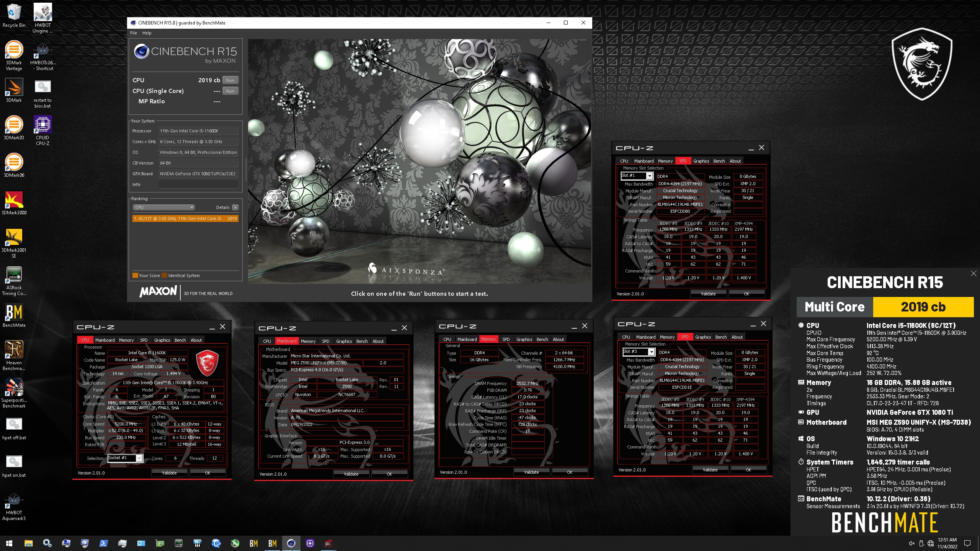Switch to Bench tab in CPU-Z CPU window
This screenshot has height=551, width=980.
click(x=180, y=340)
